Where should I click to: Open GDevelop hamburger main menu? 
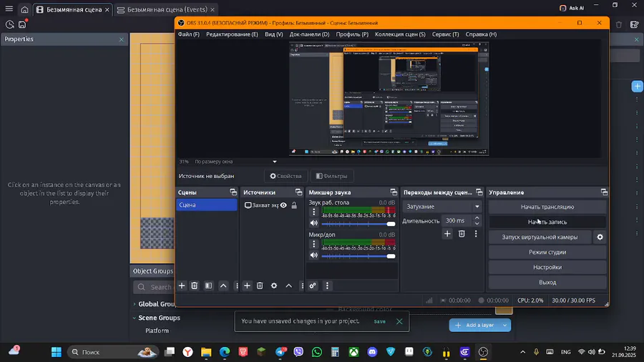pos(9,9)
